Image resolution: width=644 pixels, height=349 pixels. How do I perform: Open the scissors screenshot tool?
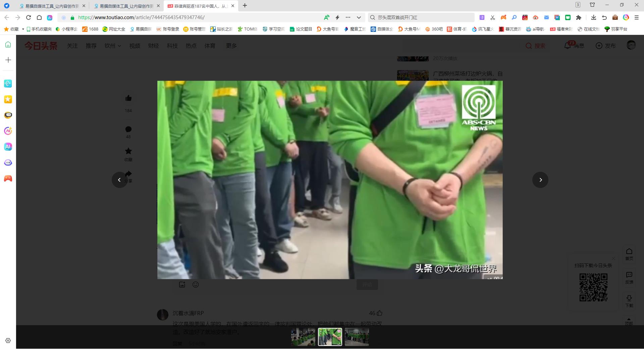[x=493, y=17]
